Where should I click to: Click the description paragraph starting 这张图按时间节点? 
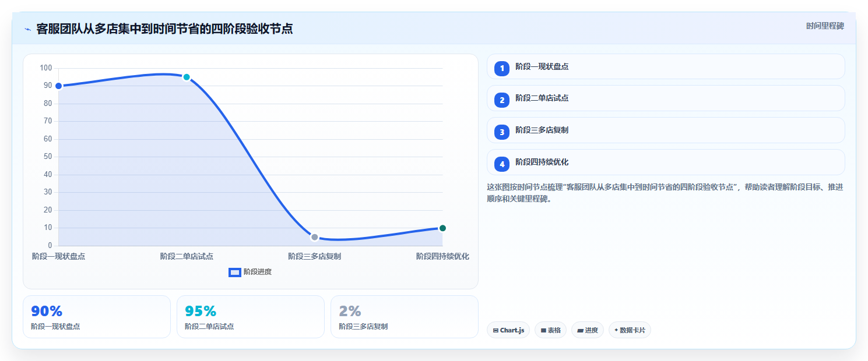pos(665,193)
